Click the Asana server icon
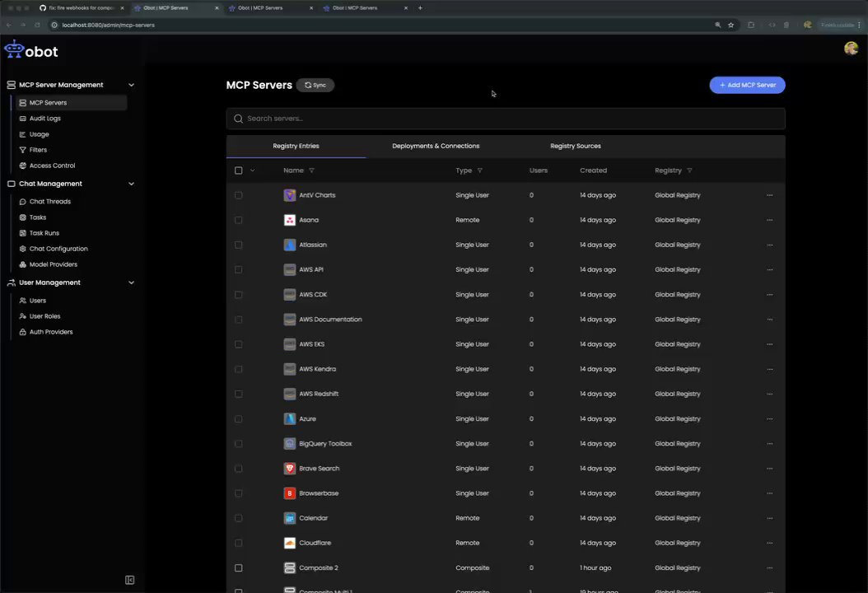This screenshot has height=593, width=868. tap(290, 220)
